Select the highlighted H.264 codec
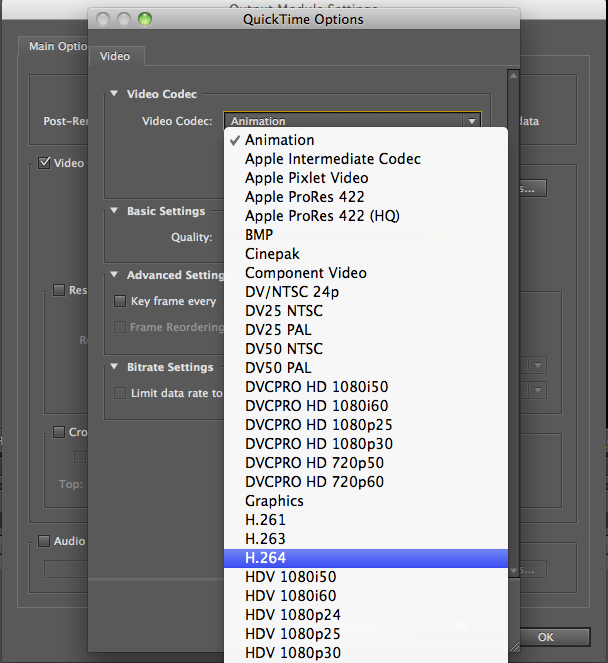608x663 pixels. click(366, 558)
